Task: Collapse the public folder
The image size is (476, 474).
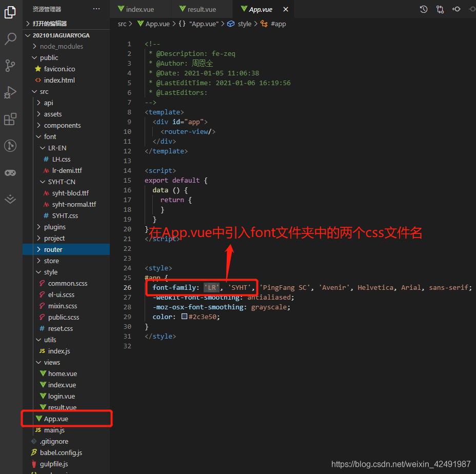Action: 66,57
